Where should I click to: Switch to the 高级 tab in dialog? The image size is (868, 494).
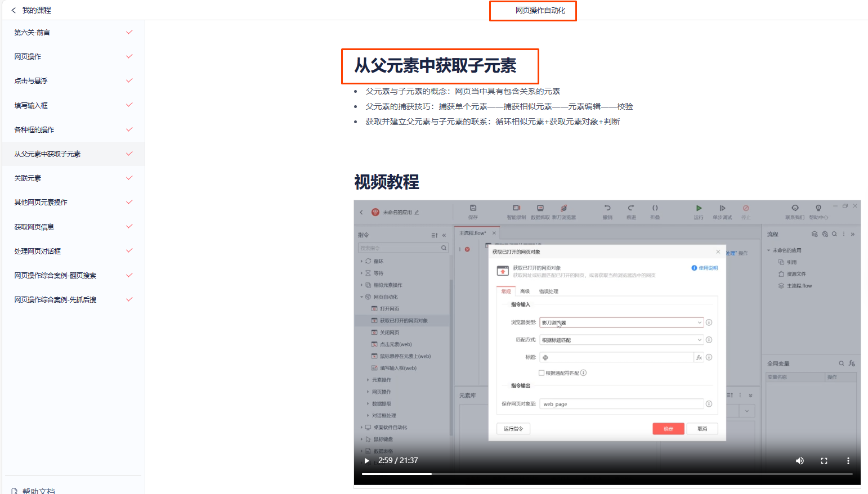point(525,291)
